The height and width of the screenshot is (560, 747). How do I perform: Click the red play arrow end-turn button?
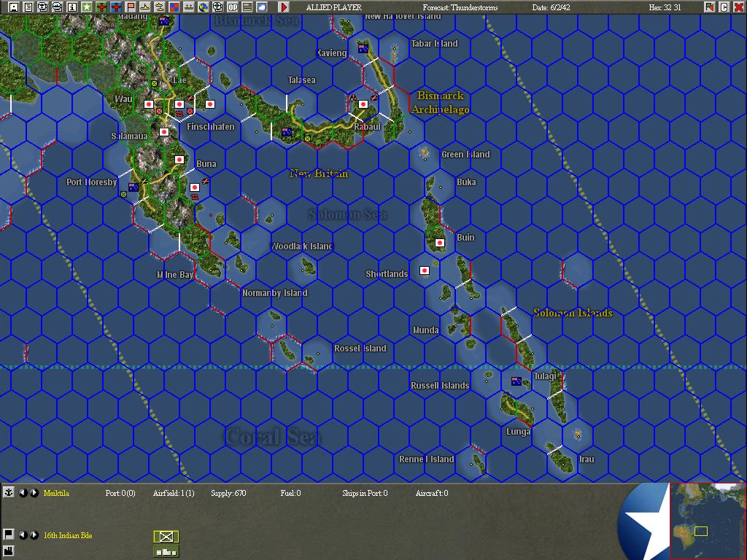(x=284, y=7)
